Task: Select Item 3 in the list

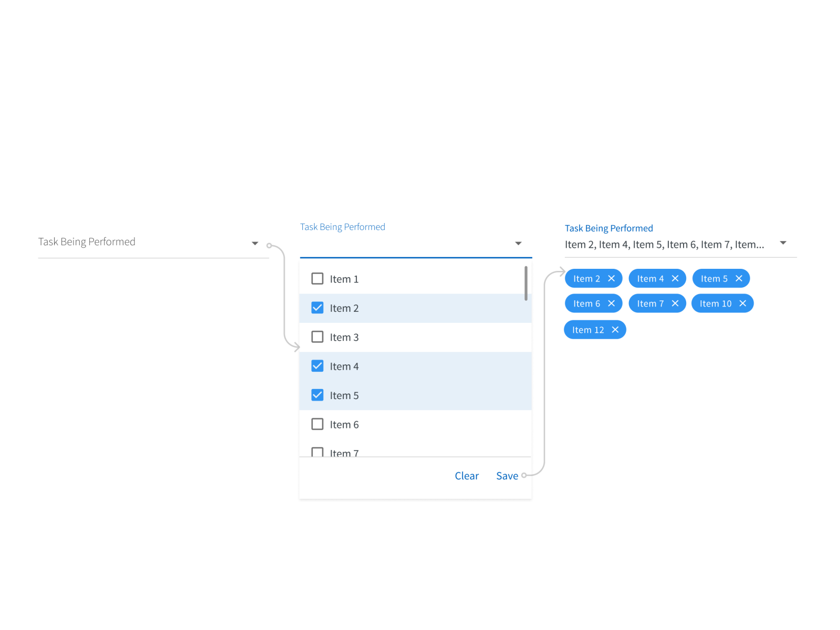Action: 344,337
